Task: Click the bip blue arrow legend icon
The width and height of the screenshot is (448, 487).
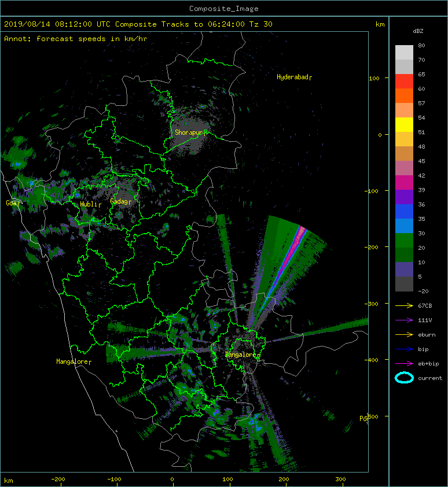Action: point(404,349)
